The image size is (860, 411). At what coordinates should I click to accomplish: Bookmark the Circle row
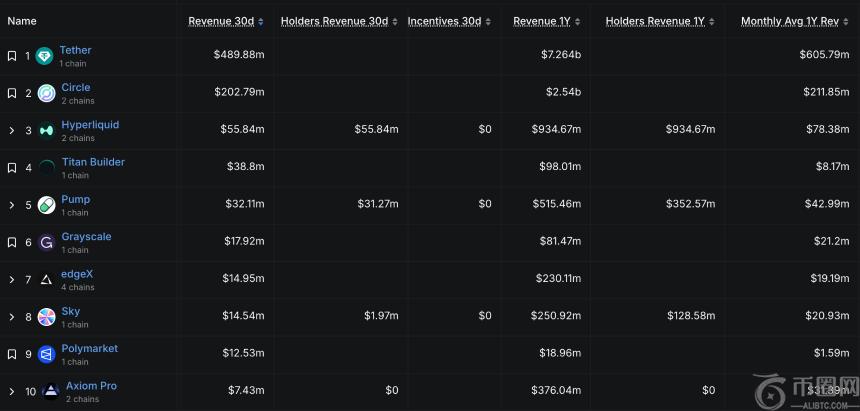(12, 93)
